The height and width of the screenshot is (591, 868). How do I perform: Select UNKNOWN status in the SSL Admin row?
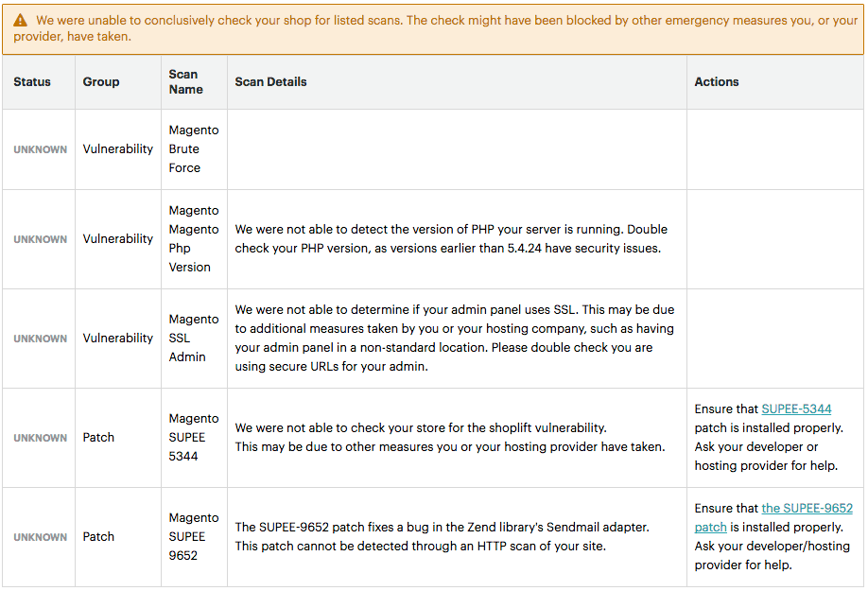[x=40, y=339]
